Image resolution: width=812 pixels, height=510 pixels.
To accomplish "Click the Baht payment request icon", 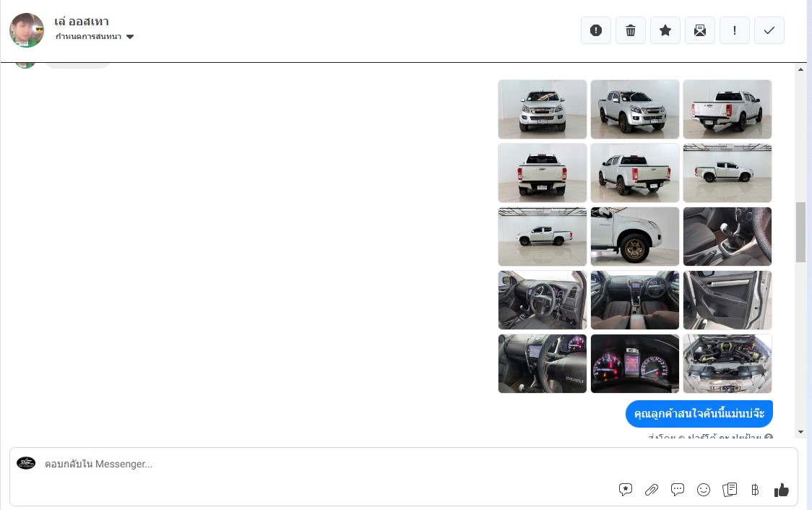I will (x=755, y=489).
